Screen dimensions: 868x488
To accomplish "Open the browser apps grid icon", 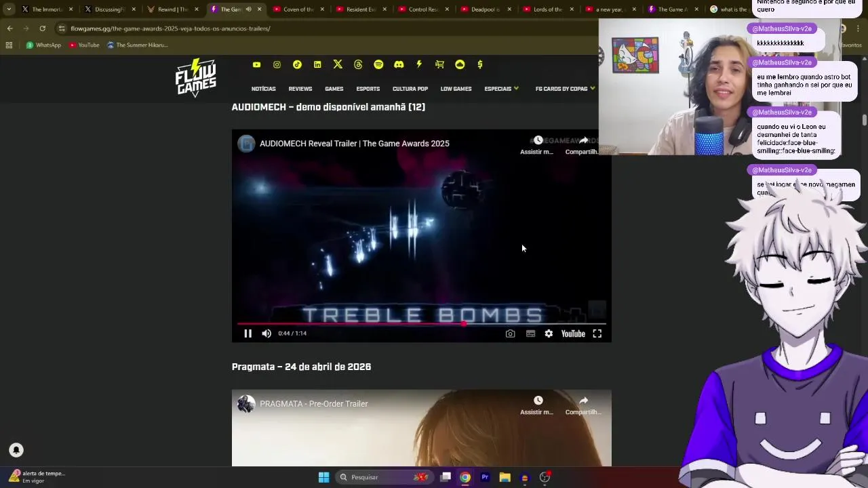I will 9,45.
